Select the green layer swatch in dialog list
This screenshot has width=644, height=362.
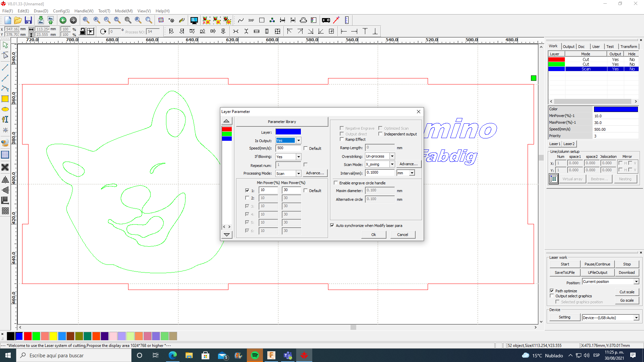click(x=227, y=134)
